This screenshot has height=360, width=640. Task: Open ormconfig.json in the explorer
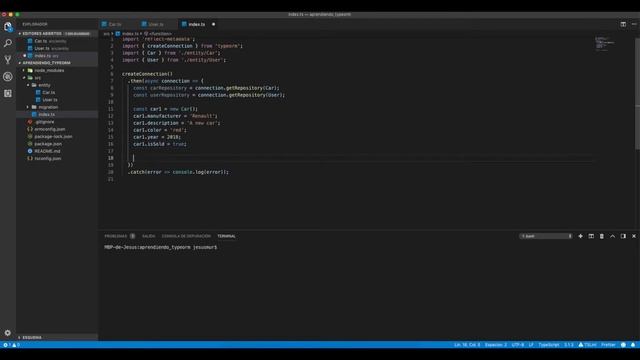coord(57,129)
